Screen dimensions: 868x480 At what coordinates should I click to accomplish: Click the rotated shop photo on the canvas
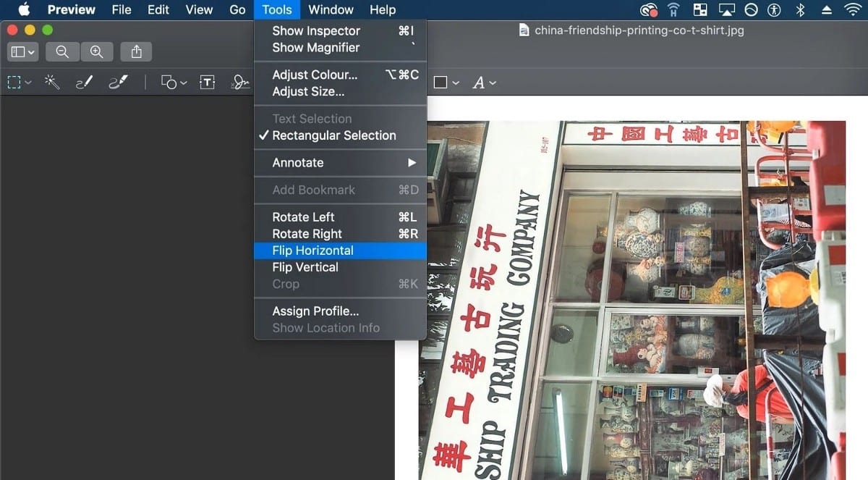pos(631,300)
